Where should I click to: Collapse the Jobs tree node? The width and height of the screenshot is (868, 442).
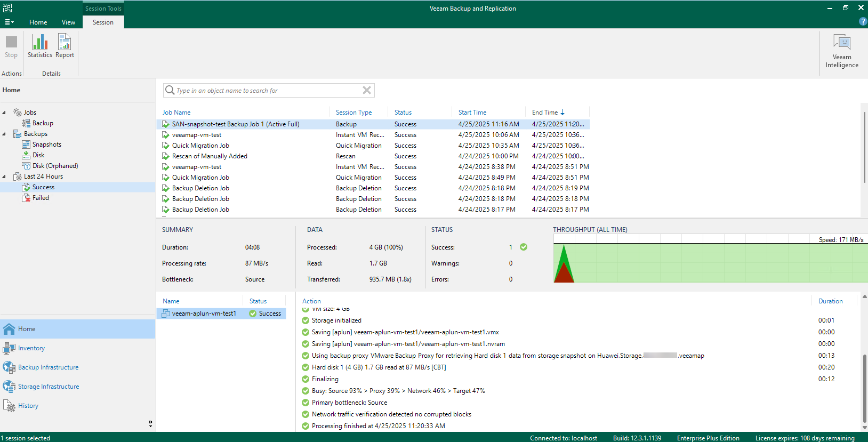coord(4,112)
